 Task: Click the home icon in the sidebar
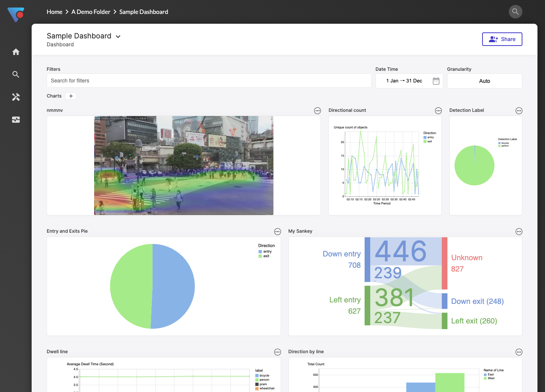point(16,52)
